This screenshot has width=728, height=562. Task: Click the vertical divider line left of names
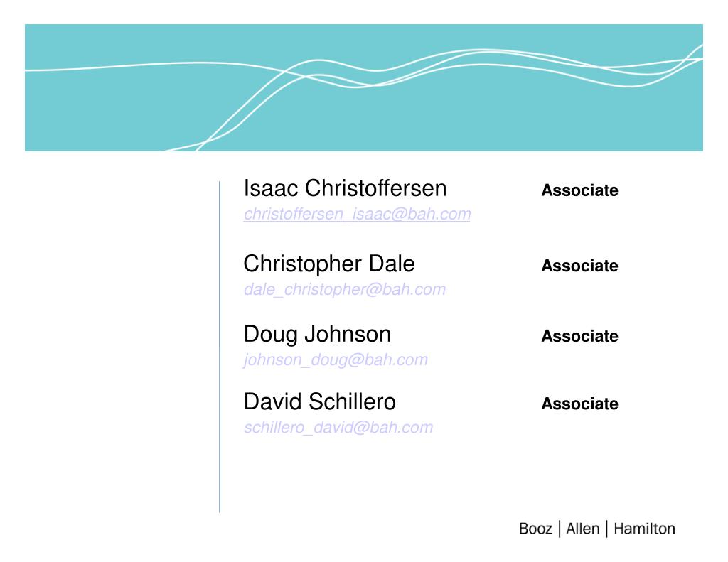[220, 347]
